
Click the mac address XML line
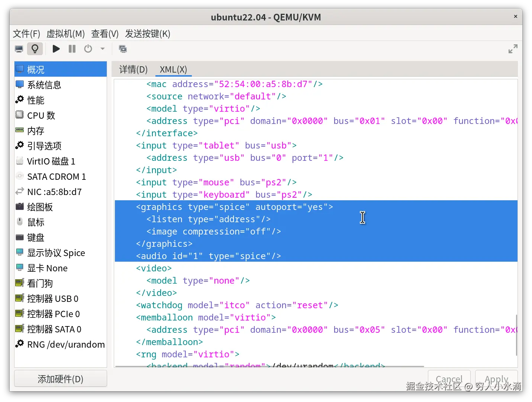pos(234,84)
